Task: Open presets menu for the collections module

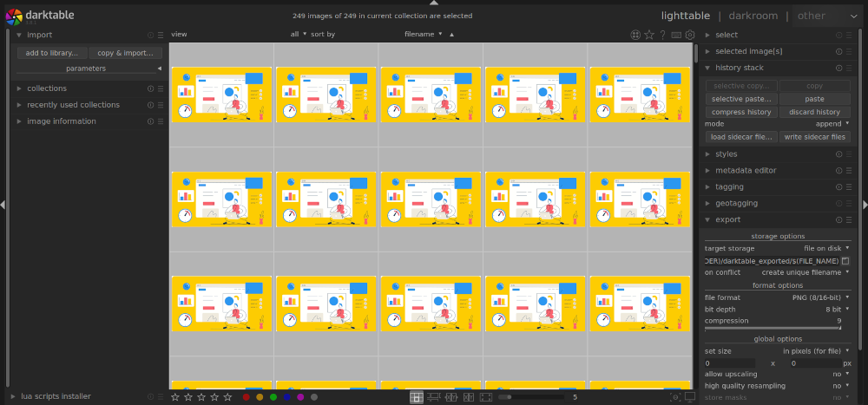Action: [161, 88]
